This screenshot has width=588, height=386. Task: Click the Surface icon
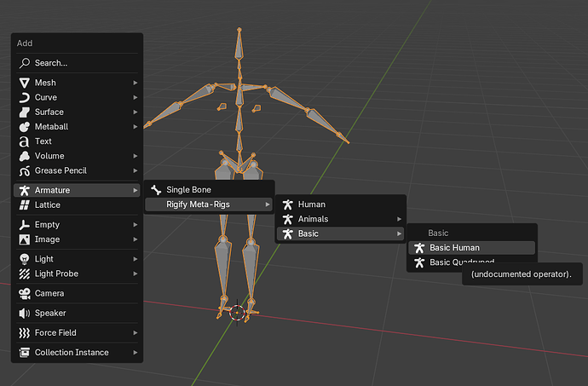pos(25,112)
